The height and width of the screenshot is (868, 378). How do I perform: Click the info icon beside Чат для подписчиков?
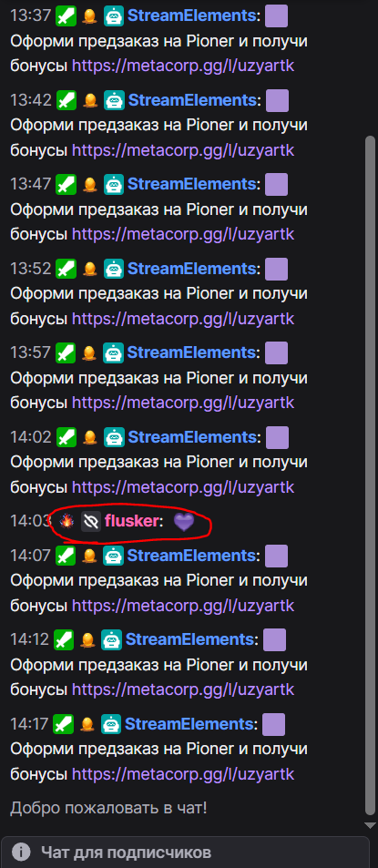pyautogui.click(x=21, y=852)
